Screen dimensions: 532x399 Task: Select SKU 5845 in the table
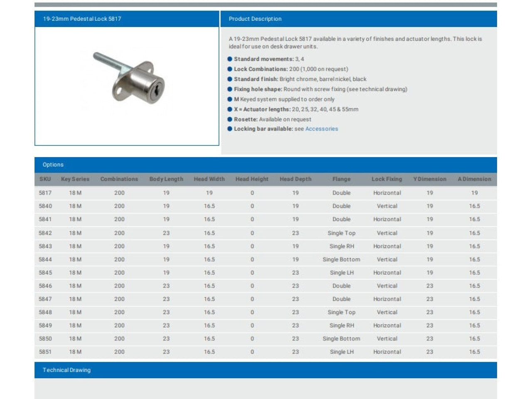point(45,273)
